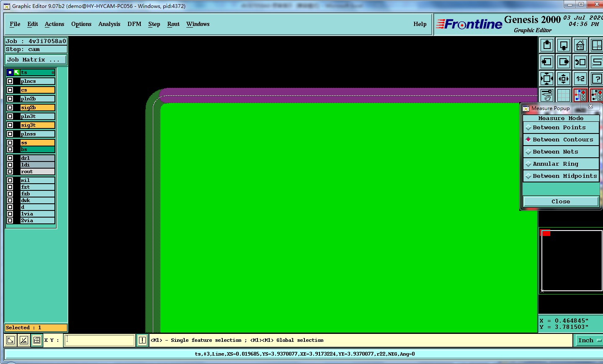Click inside the X Y coordinate field
The height and width of the screenshot is (364, 603).
(100, 341)
